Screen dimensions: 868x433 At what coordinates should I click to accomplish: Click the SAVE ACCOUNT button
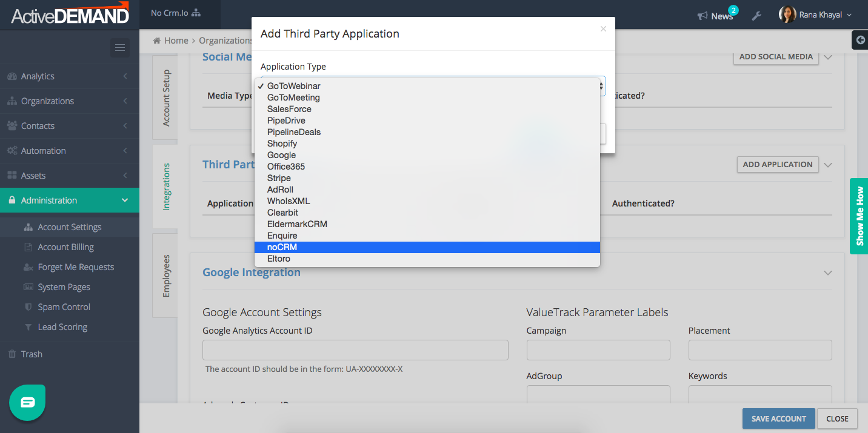click(x=778, y=418)
